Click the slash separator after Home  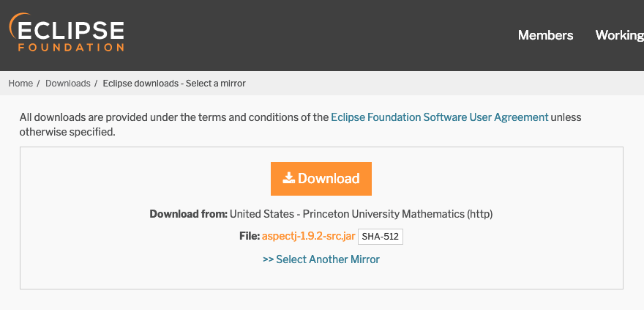pyautogui.click(x=39, y=84)
